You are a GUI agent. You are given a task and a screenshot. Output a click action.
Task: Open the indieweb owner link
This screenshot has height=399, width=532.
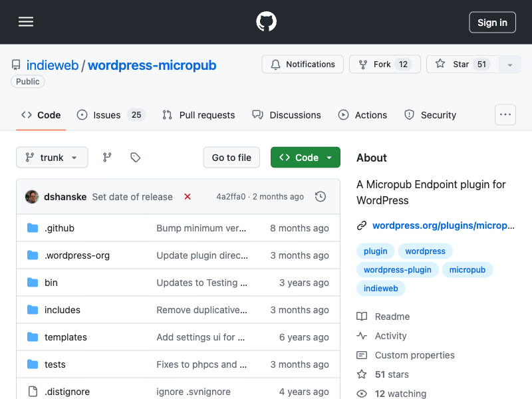click(53, 65)
